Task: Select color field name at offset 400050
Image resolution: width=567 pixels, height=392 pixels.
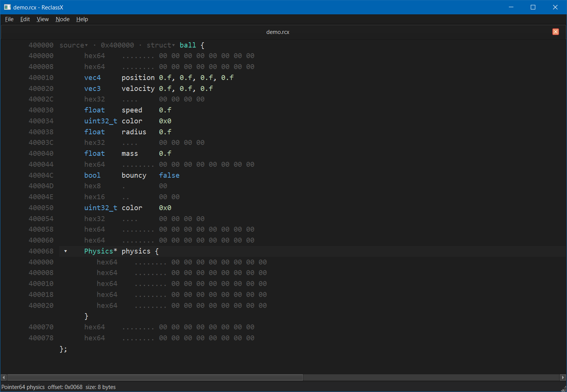Action: [x=132, y=208]
